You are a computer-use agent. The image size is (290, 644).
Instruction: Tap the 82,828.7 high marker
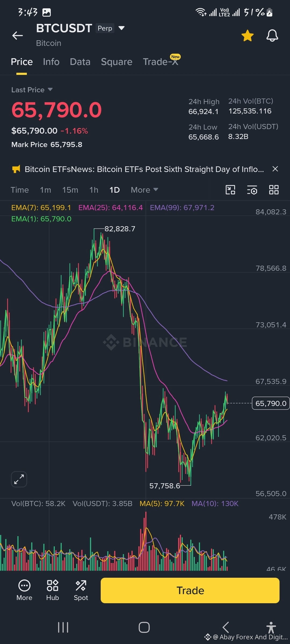[x=120, y=229]
